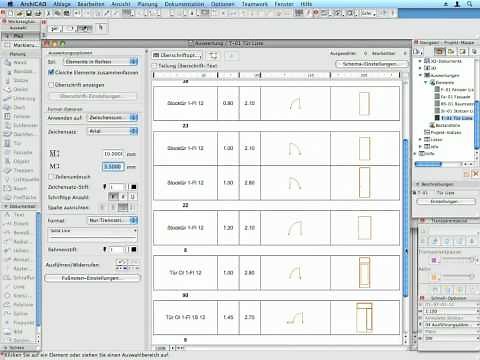The width and height of the screenshot is (480, 360).
Task: Click the Zeichensatz-Stift color swatch
Action: (134, 187)
